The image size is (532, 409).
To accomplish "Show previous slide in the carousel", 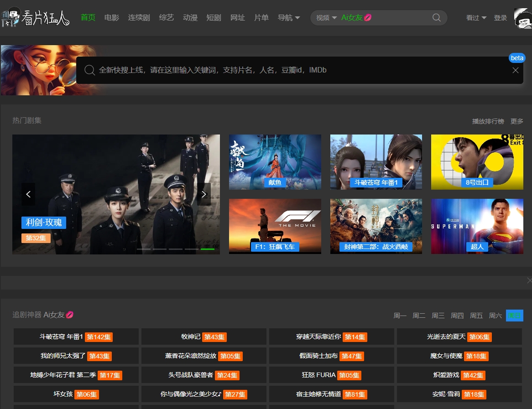I will [x=28, y=194].
